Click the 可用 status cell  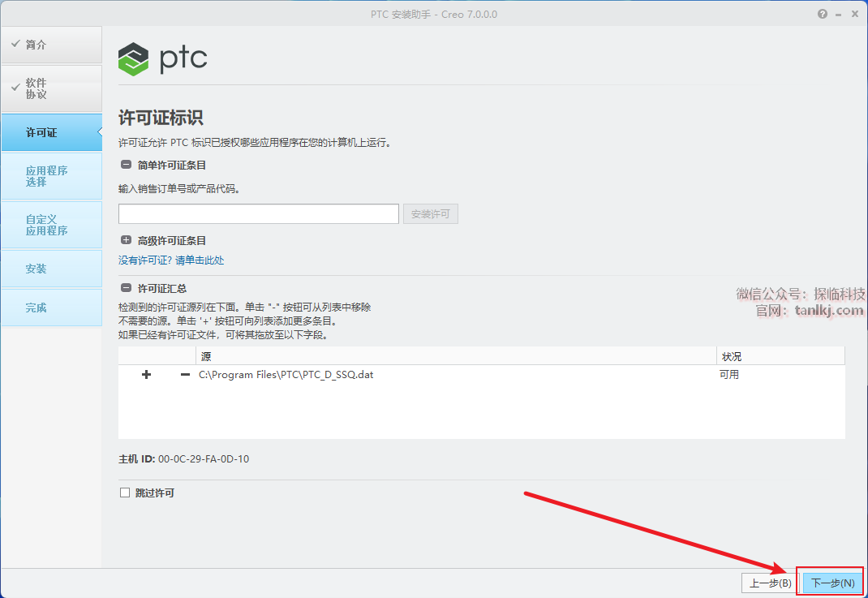click(x=729, y=375)
